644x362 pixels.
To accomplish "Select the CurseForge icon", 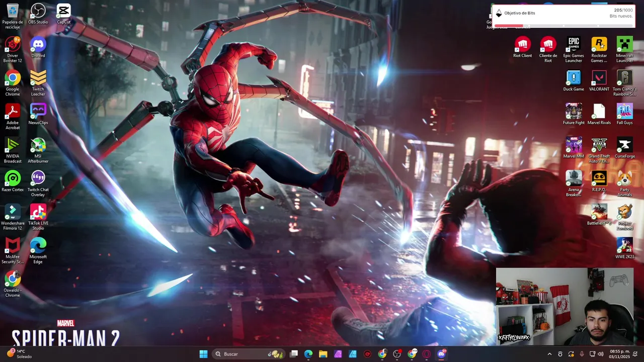I will 624,148.
